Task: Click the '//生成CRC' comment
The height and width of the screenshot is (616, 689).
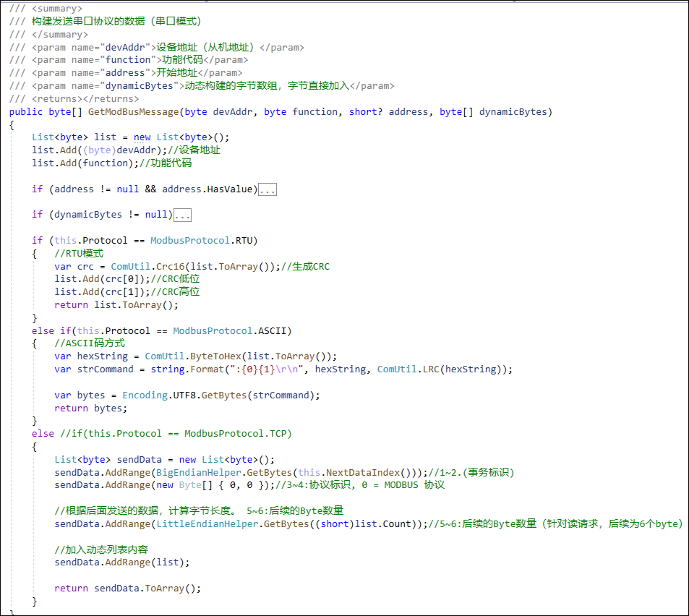Action: coord(305,267)
